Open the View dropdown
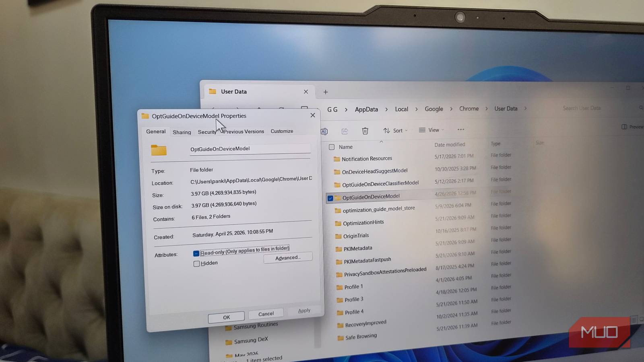The width and height of the screenshot is (644, 362). pyautogui.click(x=431, y=130)
